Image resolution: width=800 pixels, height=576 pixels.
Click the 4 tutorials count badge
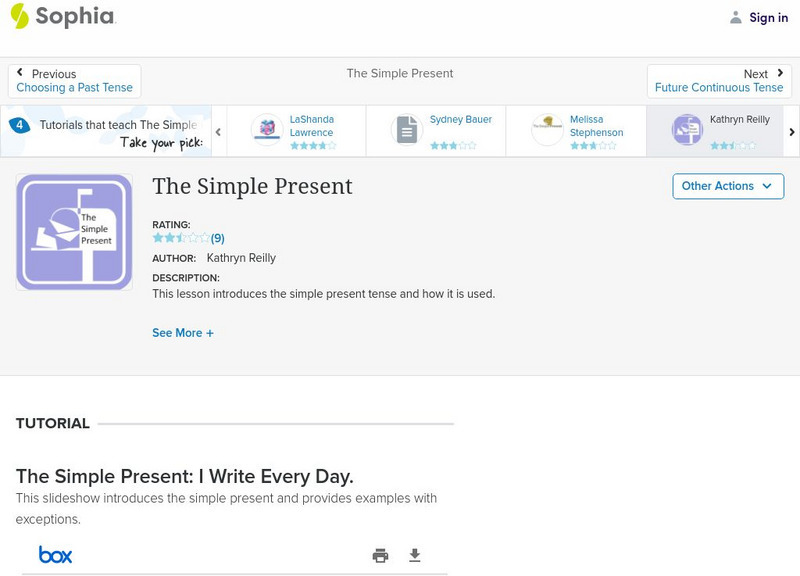[19, 125]
